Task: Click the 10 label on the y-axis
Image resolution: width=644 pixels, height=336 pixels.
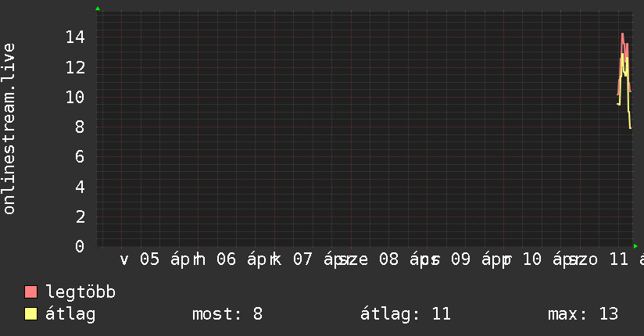Action: (75, 97)
